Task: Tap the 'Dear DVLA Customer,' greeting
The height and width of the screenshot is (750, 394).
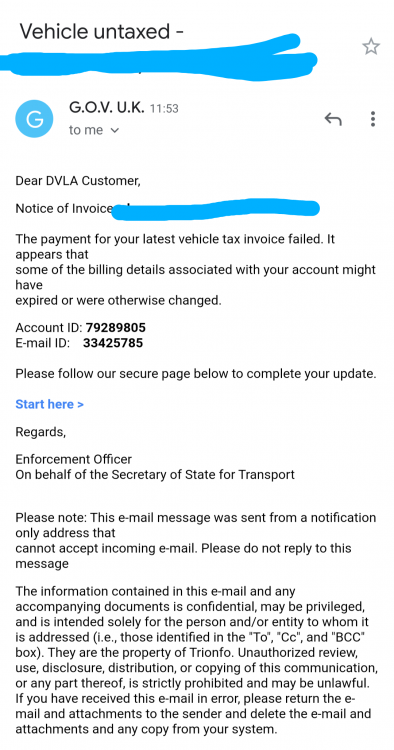Action: coord(78,181)
